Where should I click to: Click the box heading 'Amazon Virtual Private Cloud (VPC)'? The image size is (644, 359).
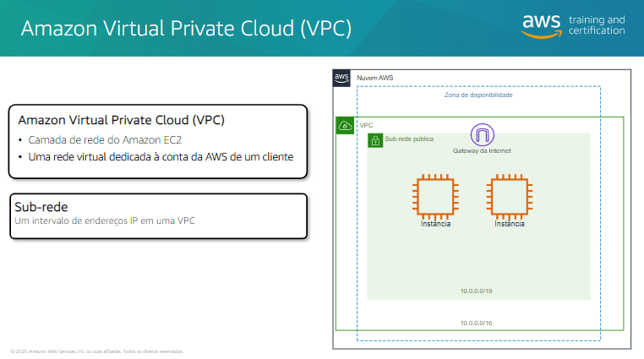click(x=121, y=120)
